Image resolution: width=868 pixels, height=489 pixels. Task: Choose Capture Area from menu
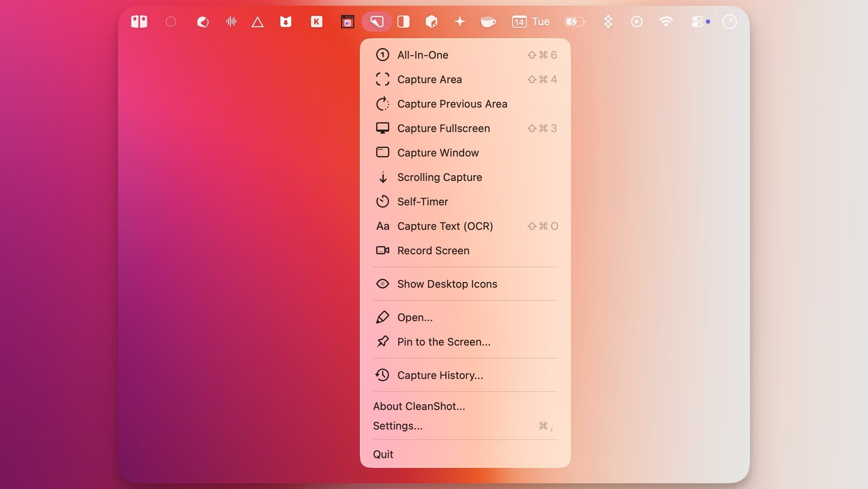[429, 79]
